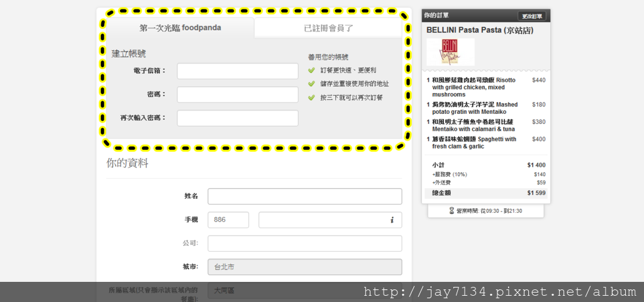Click the 更改訂單 change order button
The height and width of the screenshot is (302, 644).
(532, 16)
